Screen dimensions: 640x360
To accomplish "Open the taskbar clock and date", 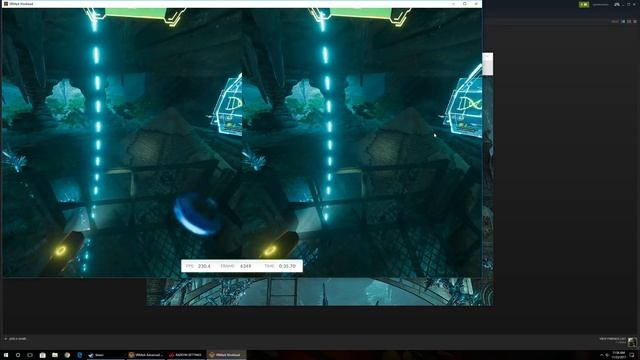I will pyautogui.click(x=618, y=355).
